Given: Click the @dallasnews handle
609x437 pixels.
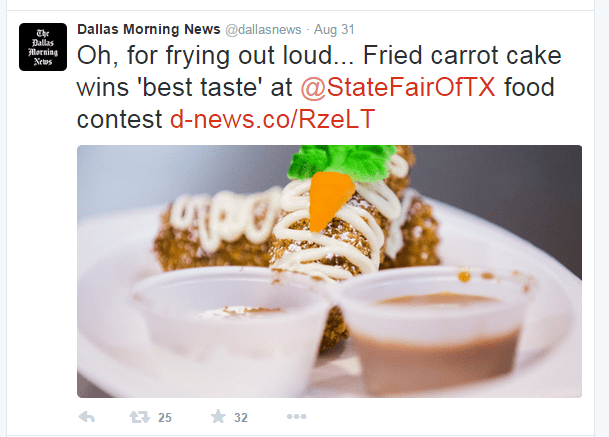Looking at the screenshot, I should pyautogui.click(x=263, y=30).
